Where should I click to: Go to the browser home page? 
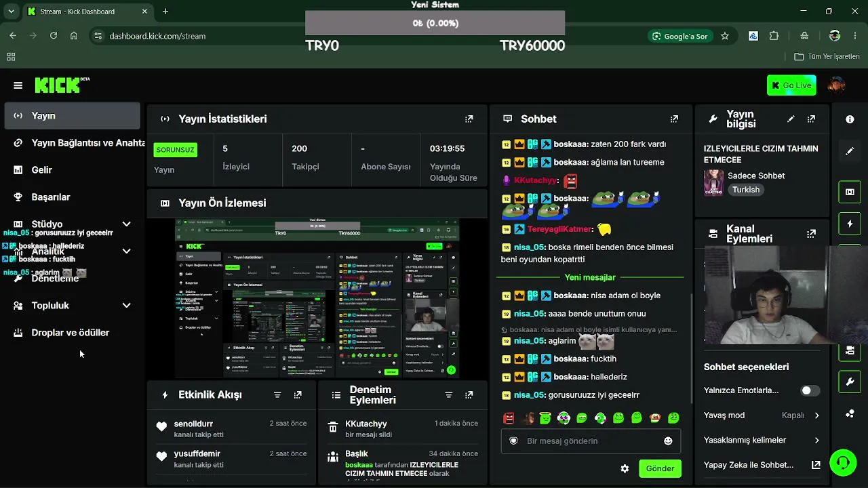point(74,36)
